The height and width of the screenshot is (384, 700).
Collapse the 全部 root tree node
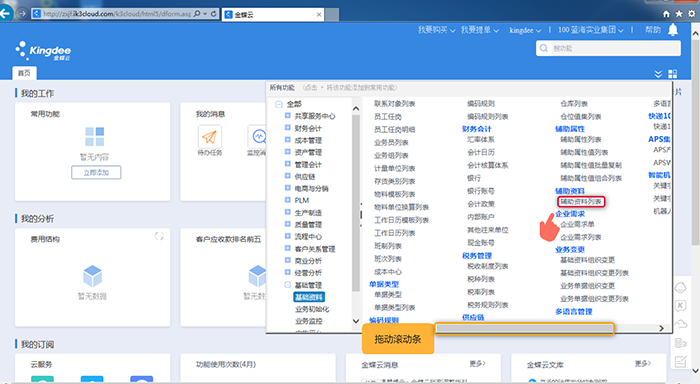click(279, 104)
